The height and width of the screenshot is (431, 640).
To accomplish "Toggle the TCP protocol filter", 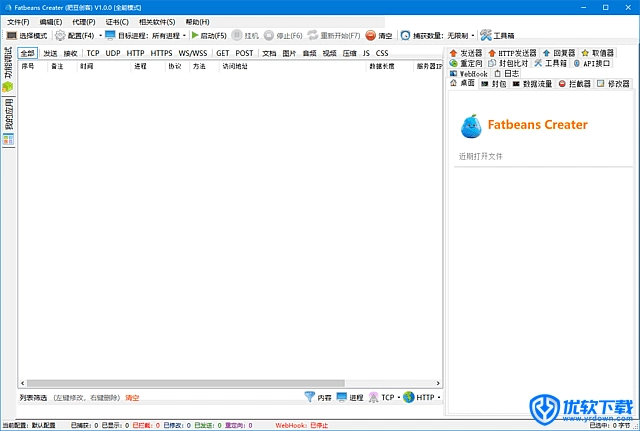I will [x=93, y=53].
